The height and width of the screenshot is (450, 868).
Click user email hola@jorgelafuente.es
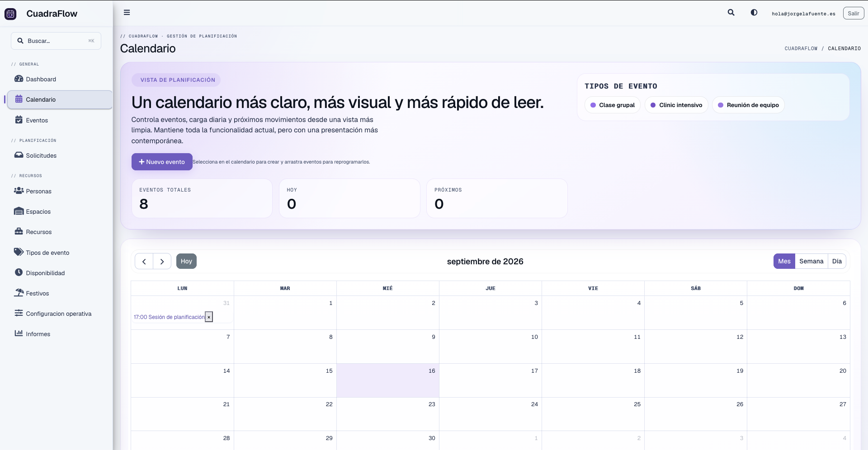(803, 14)
